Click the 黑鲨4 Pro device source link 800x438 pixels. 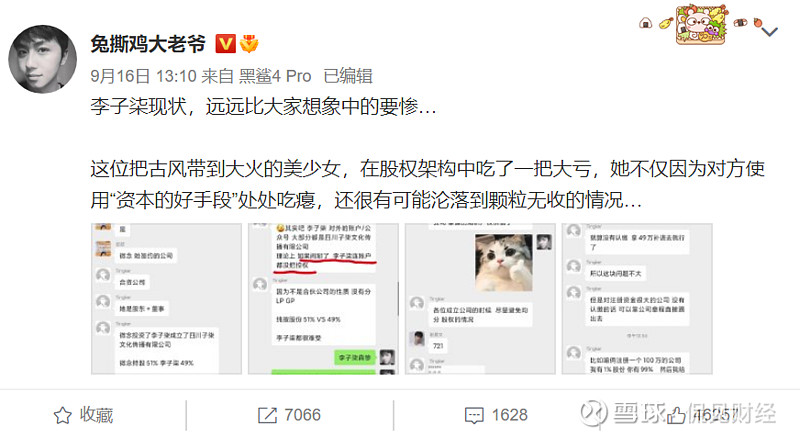pos(275,76)
